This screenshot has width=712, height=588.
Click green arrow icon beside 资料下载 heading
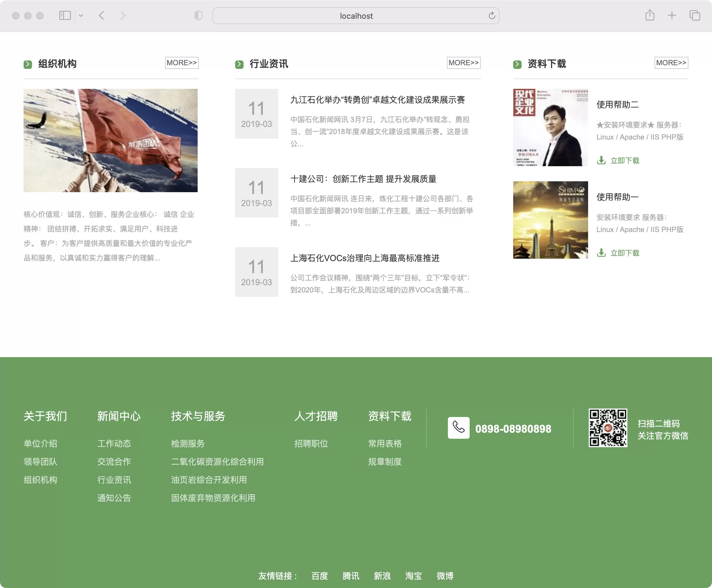click(x=517, y=64)
